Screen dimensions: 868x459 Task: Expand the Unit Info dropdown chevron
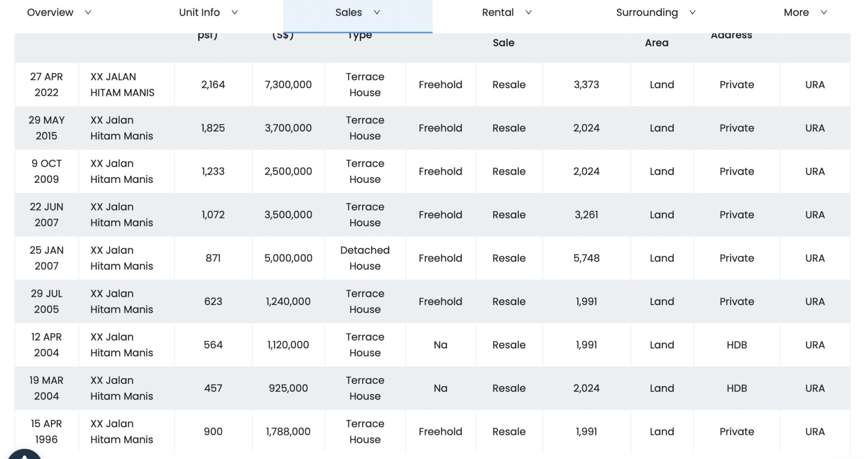coord(234,12)
